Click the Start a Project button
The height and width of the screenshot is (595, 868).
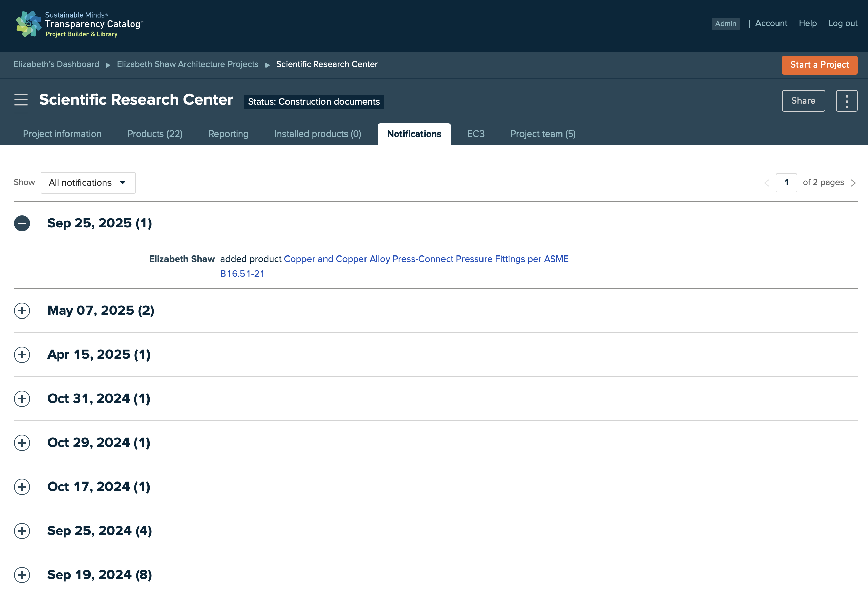pos(820,65)
